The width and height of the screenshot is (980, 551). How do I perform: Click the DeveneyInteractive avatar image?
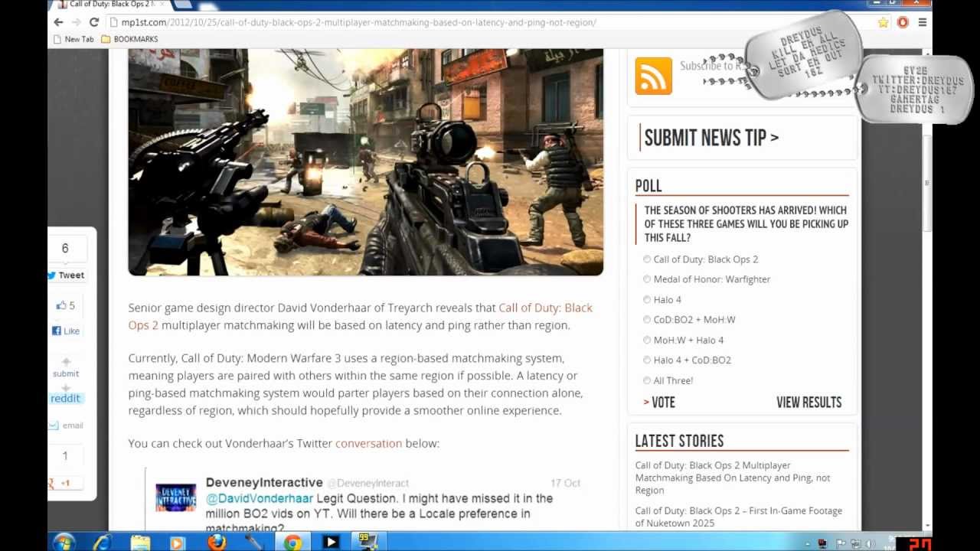pyautogui.click(x=176, y=497)
